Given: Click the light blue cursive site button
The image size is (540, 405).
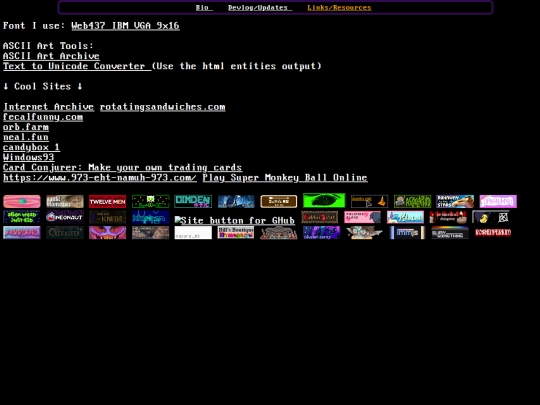Looking at the screenshot, I should (405, 217).
